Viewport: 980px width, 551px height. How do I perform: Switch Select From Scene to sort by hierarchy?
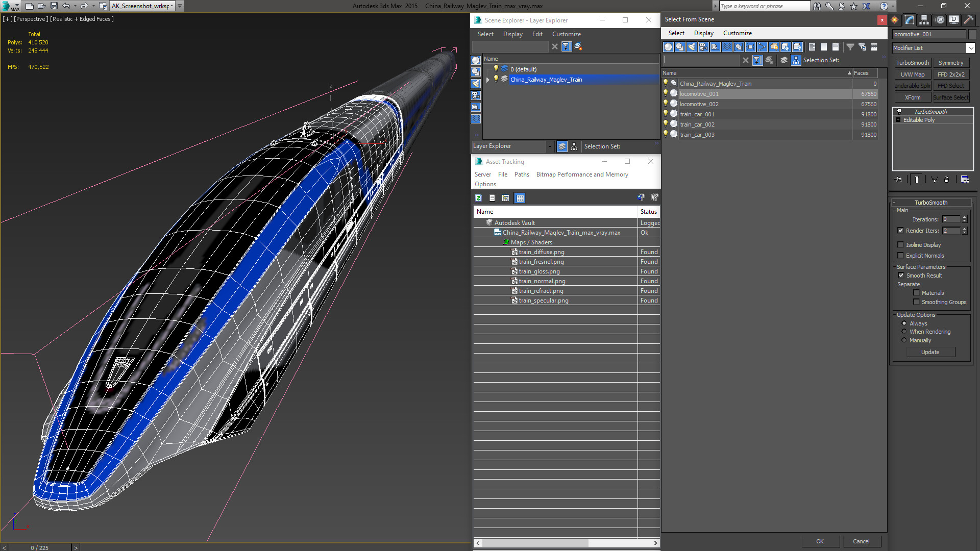[796, 60]
